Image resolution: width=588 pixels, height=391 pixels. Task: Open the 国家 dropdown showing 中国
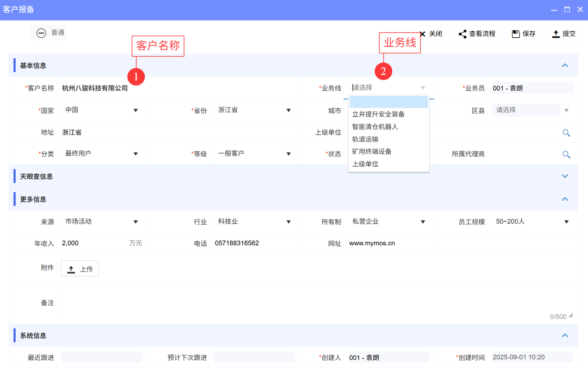[136, 110]
